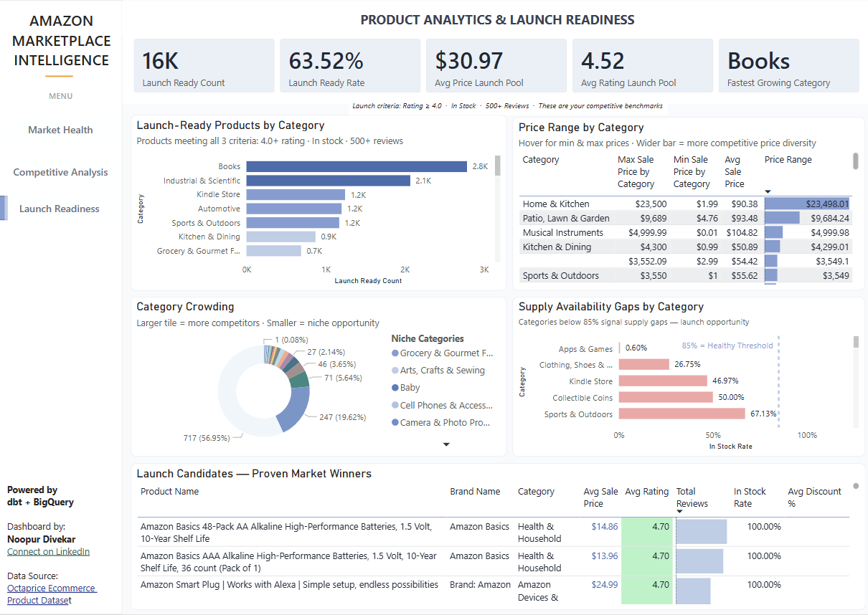Click the Avg Price Launch Pool card
The height and width of the screenshot is (615, 868).
pyautogui.click(x=496, y=66)
